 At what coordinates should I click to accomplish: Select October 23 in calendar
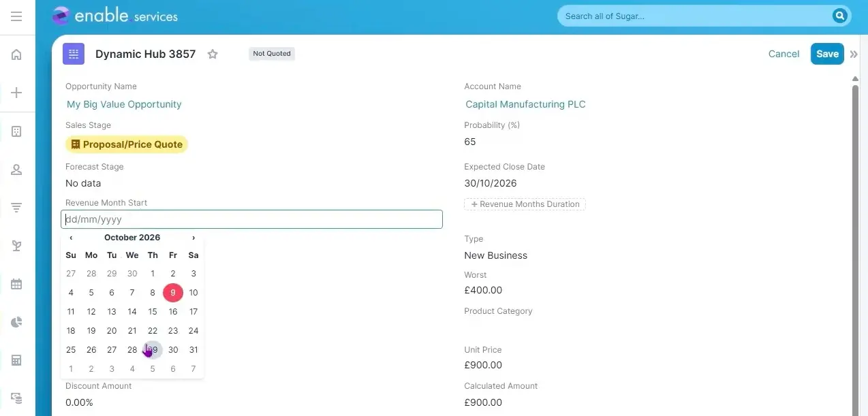(173, 331)
